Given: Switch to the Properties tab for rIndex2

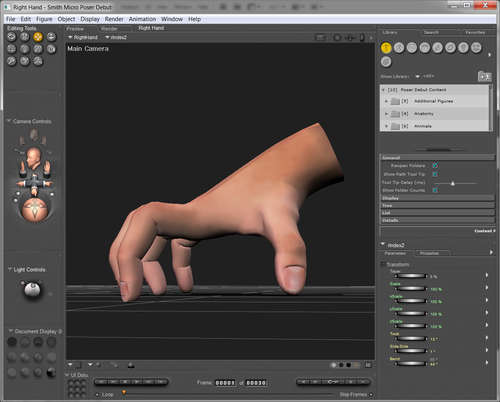Looking at the screenshot, I should click(x=429, y=253).
